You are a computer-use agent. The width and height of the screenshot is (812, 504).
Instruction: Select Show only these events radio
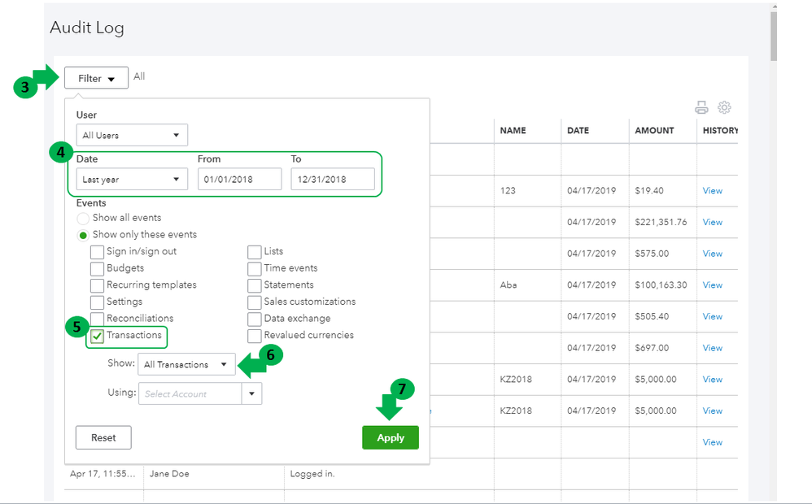click(83, 236)
